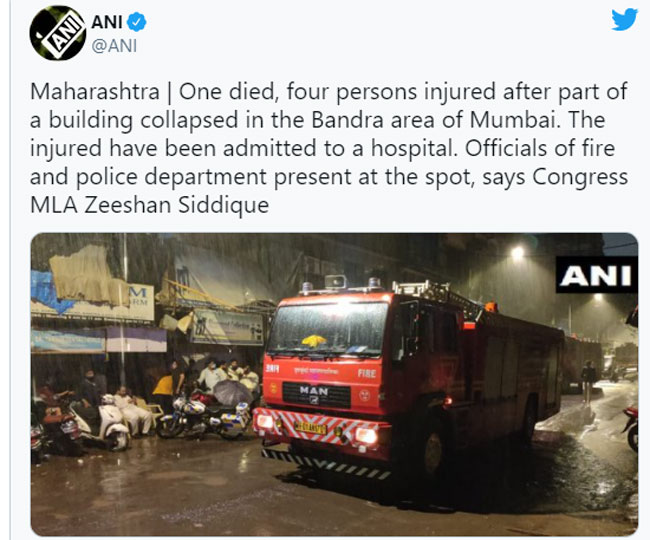Click the fire truck's lit right headlight
Image resolution: width=650 pixels, height=540 pixels.
point(366,435)
